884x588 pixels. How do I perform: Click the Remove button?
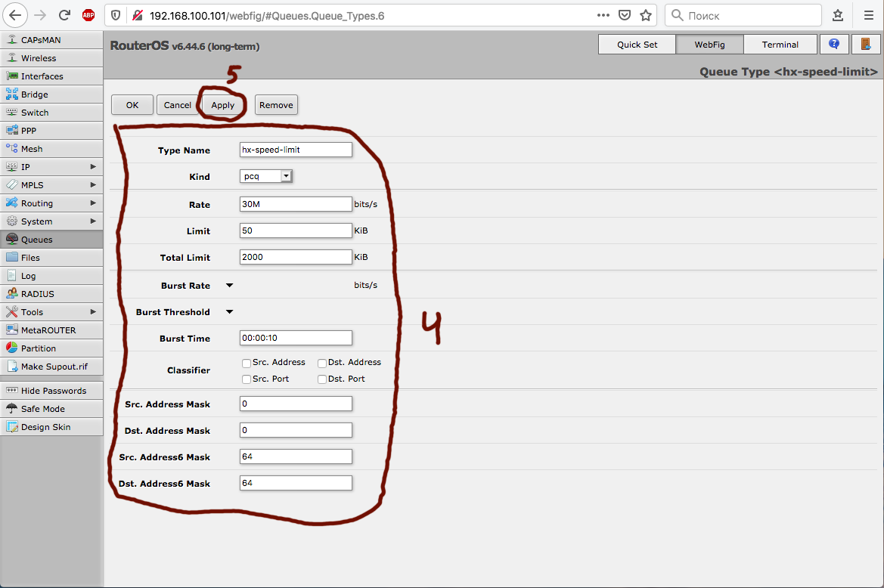tap(276, 105)
